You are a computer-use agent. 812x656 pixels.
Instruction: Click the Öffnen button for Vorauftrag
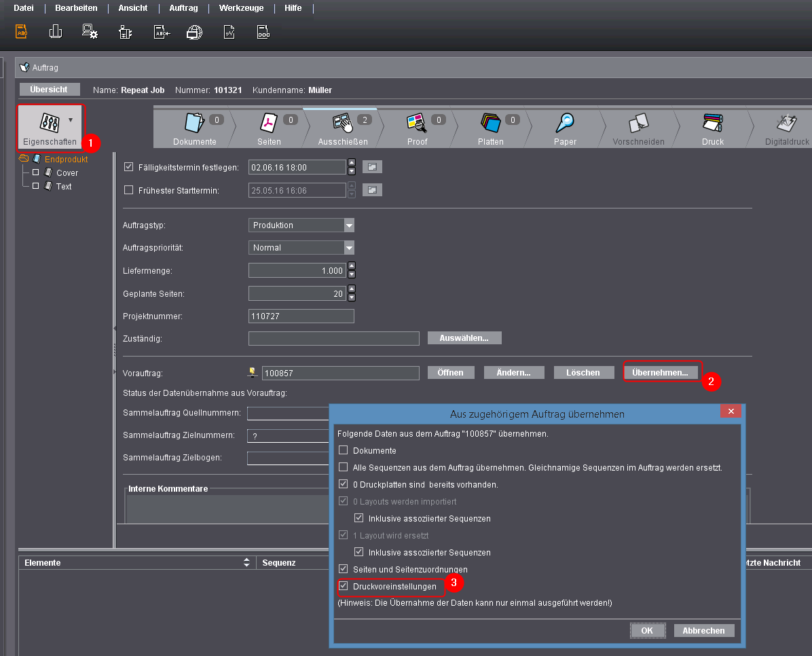click(451, 372)
